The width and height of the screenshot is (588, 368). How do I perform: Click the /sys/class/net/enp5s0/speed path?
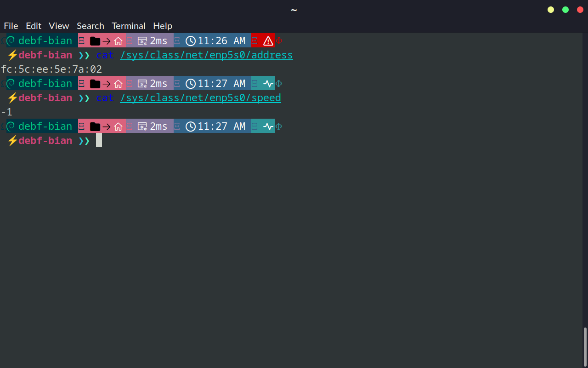[x=200, y=98]
